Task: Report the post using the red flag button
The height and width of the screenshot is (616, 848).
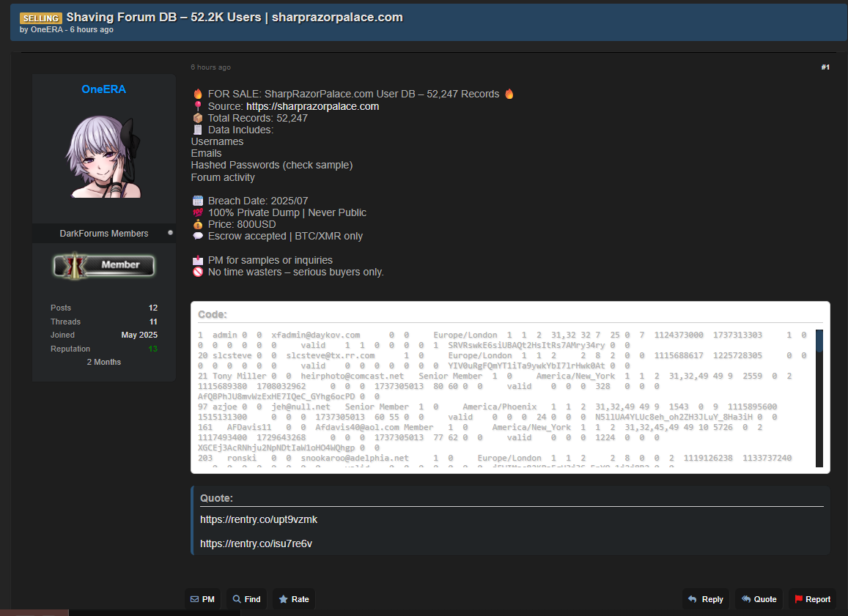Action: point(813,599)
